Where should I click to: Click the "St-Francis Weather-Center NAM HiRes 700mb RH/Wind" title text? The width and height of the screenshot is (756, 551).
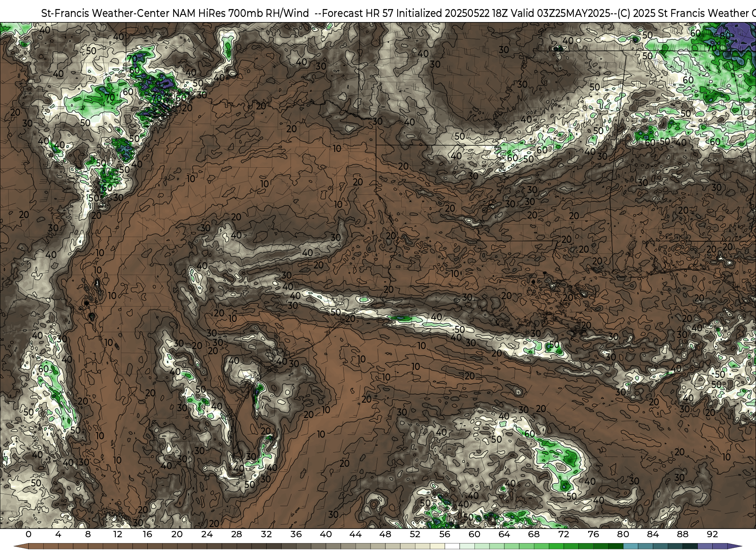pyautogui.click(x=175, y=13)
